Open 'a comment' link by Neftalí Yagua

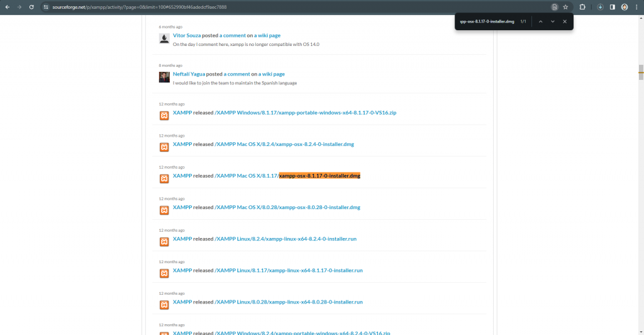pyautogui.click(x=237, y=74)
